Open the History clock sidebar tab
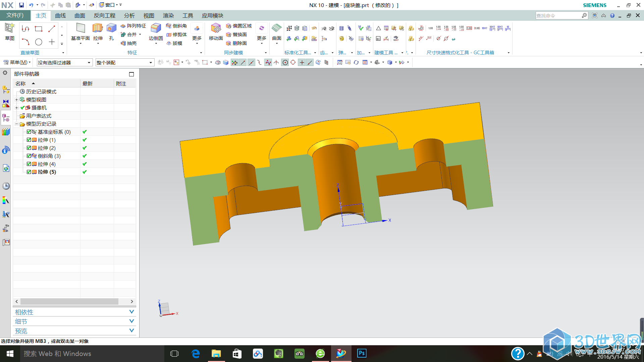The height and width of the screenshot is (362, 644). pos(6,186)
